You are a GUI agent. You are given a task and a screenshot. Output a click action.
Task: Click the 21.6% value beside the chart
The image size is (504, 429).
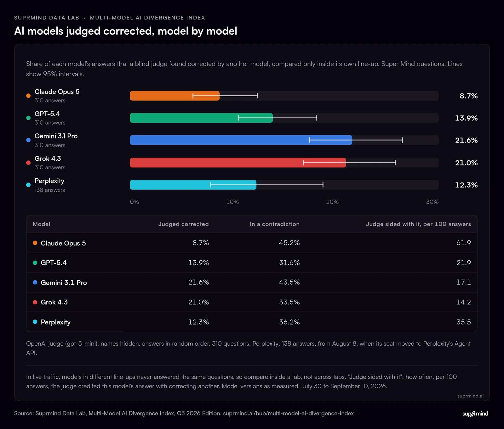(x=466, y=140)
